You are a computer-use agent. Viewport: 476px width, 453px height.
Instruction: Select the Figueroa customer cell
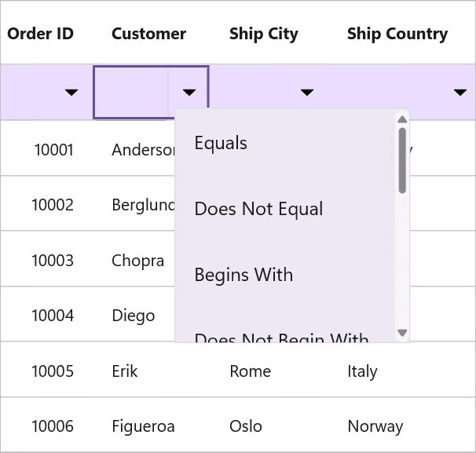click(x=143, y=426)
